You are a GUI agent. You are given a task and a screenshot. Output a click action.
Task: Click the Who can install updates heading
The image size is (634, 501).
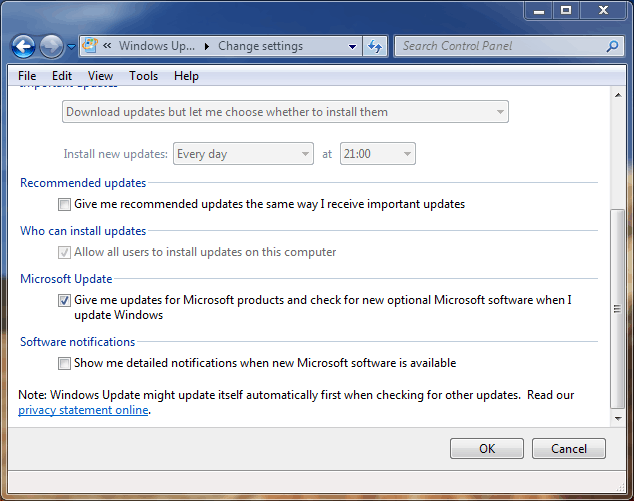83,231
